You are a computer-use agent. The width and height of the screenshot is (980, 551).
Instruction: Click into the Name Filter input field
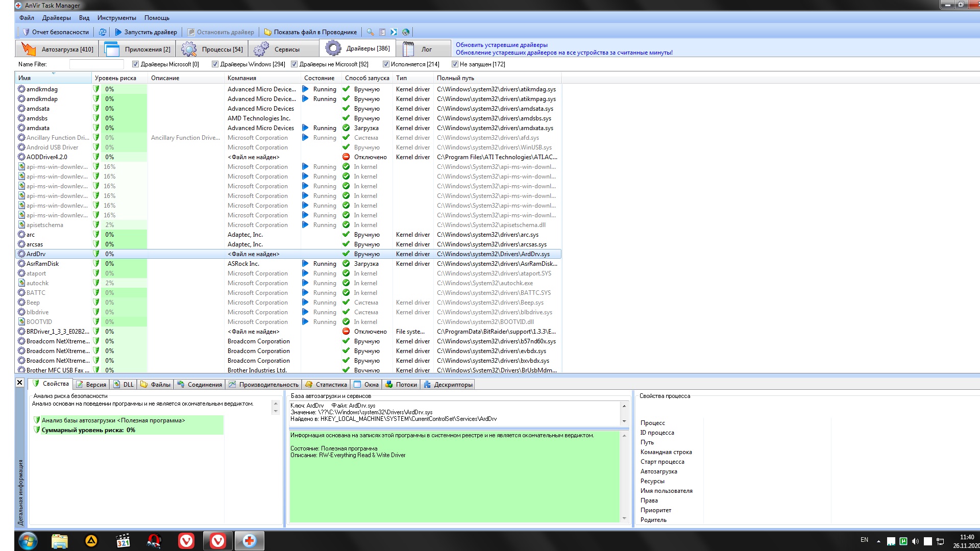tap(96, 64)
